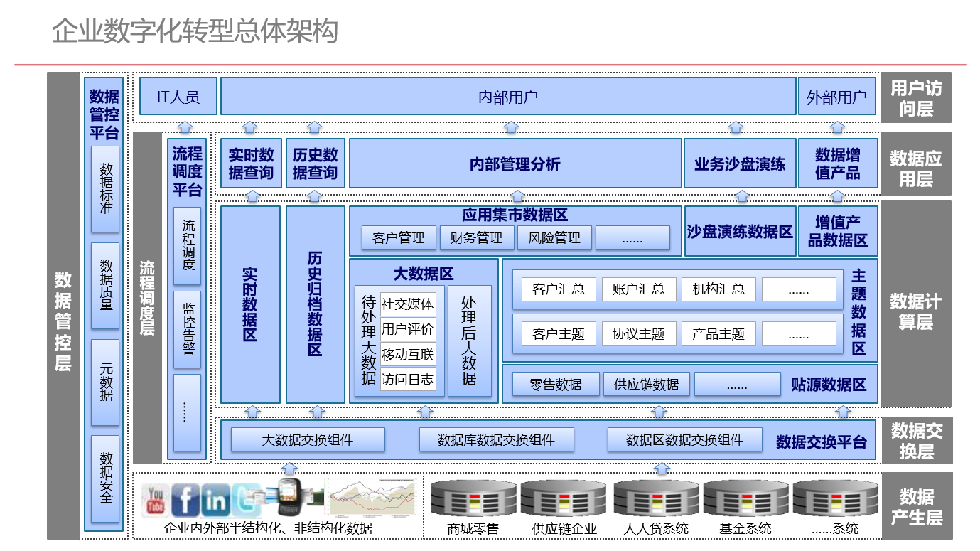
Task: Click database cylinder above 人人贷系统
Action: [x=655, y=499]
